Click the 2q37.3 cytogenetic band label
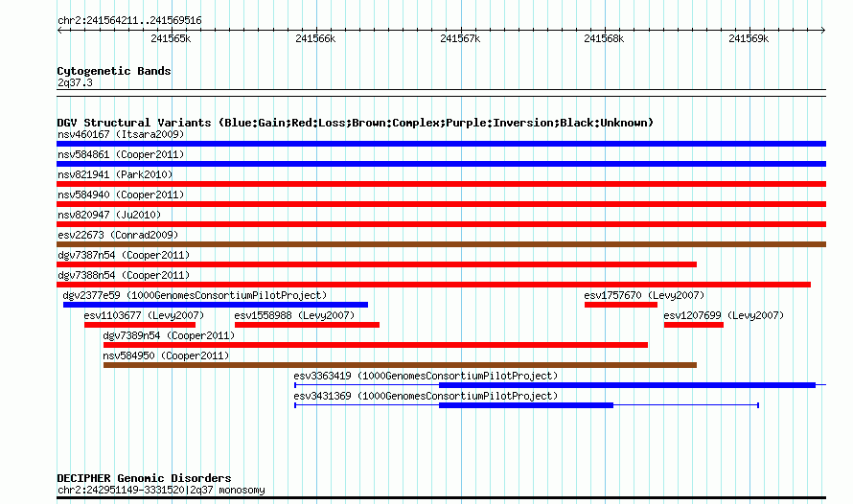This screenshot has height=504, width=853. point(75,82)
